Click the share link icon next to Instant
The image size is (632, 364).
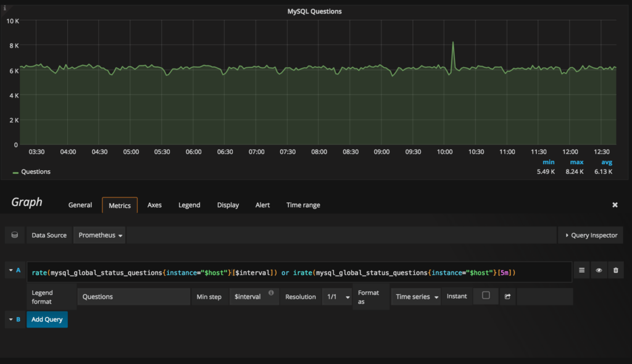tap(507, 296)
